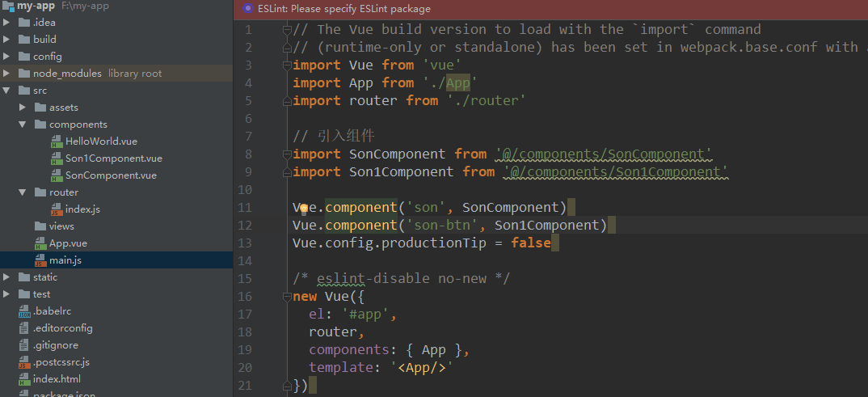868x397 pixels.
Task: Click the './router' import string
Action: point(486,101)
